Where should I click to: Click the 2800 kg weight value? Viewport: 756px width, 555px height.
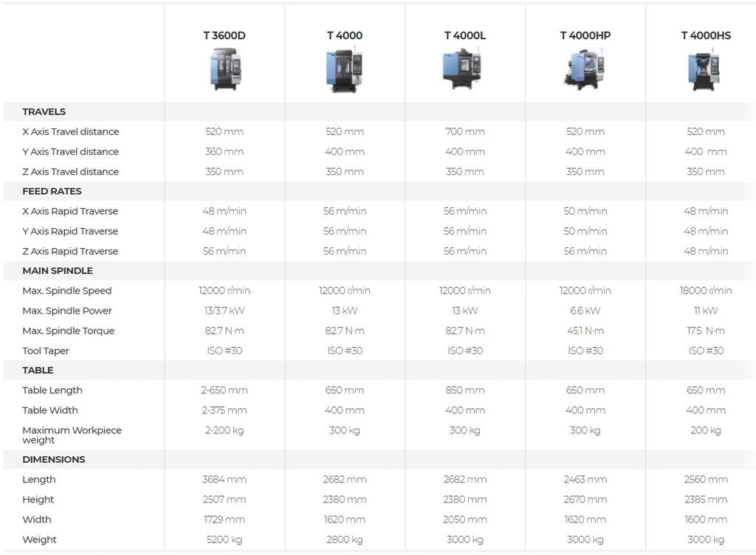pos(344,540)
